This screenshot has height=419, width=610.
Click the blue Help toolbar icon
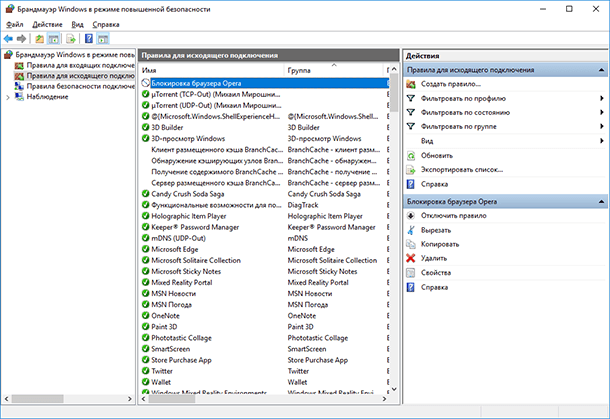click(x=89, y=39)
